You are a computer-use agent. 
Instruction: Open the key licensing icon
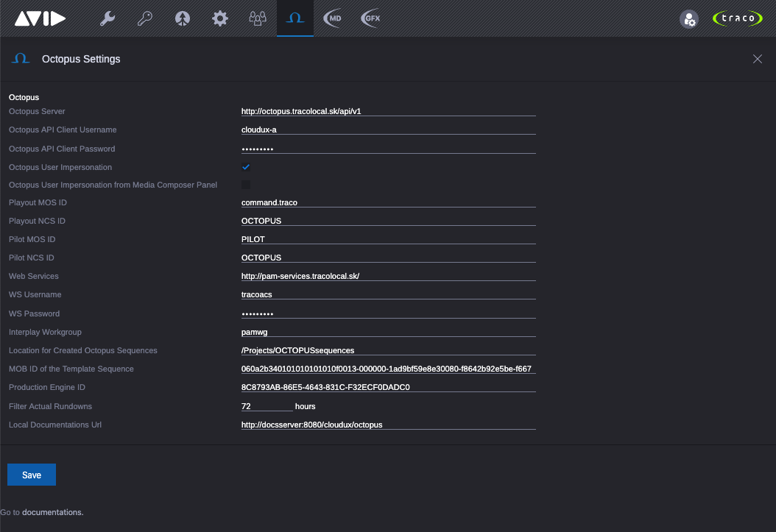[x=144, y=19]
